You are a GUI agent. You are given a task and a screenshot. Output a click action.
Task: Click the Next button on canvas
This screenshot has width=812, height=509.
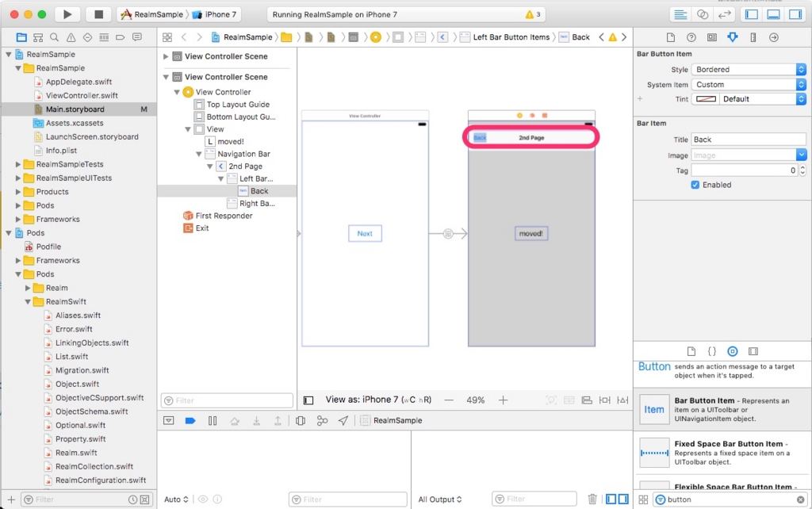pyautogui.click(x=365, y=234)
